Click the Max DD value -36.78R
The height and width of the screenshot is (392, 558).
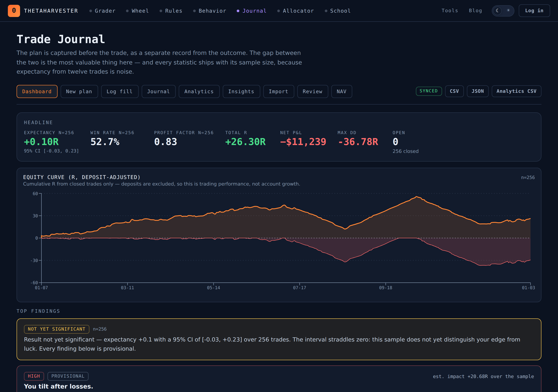pyautogui.click(x=358, y=142)
